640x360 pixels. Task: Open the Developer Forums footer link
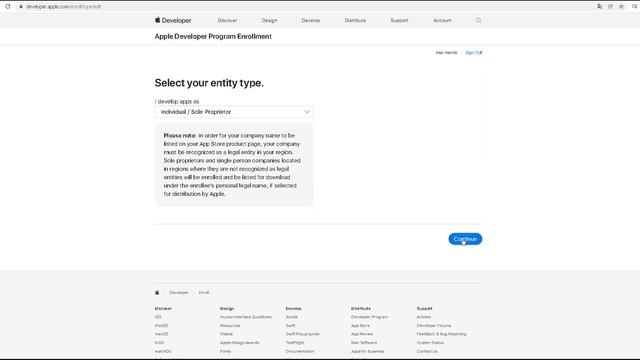pos(434,326)
